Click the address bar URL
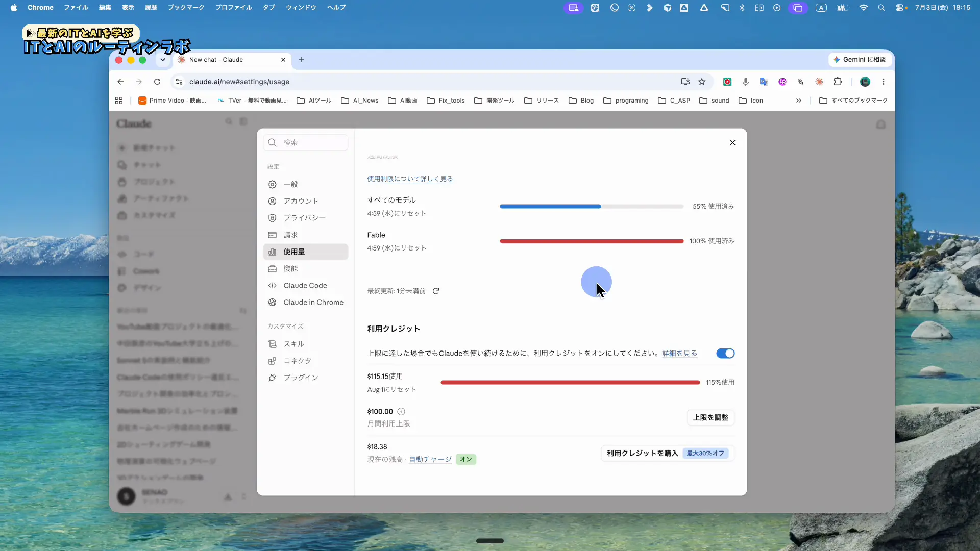The image size is (980, 551). [239, 82]
